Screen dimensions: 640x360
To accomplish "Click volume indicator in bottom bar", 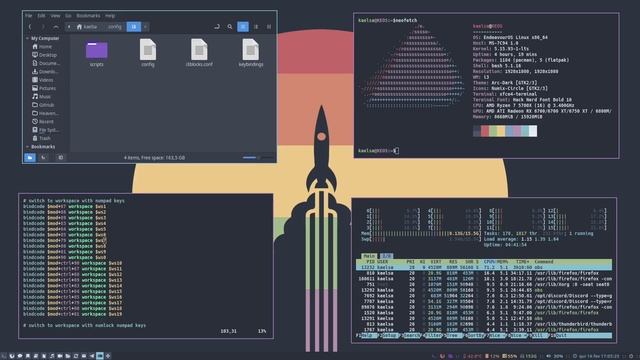I will [555, 356].
